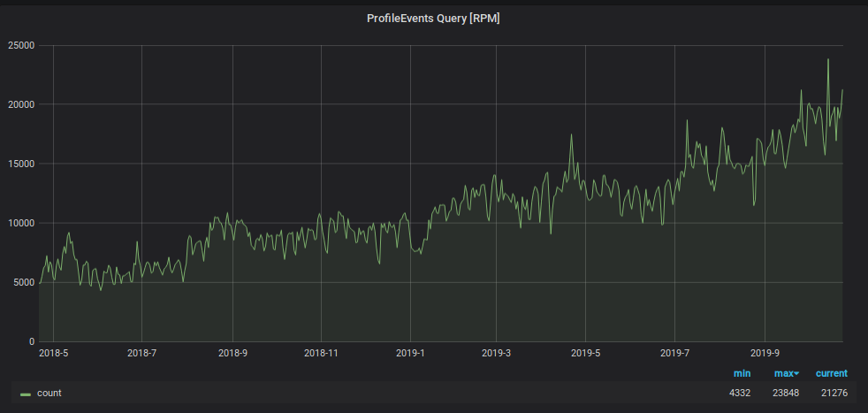
Task: Click the 2019-1 x-axis label
Action: point(410,352)
